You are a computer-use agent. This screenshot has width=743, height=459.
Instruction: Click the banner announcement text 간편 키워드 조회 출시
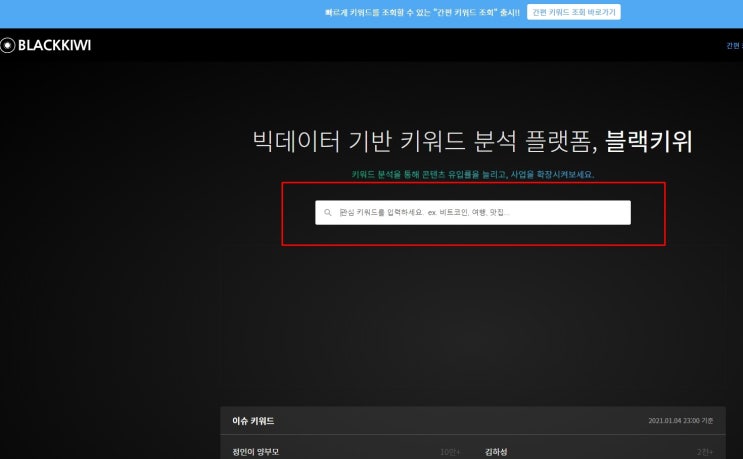[x=423, y=12]
